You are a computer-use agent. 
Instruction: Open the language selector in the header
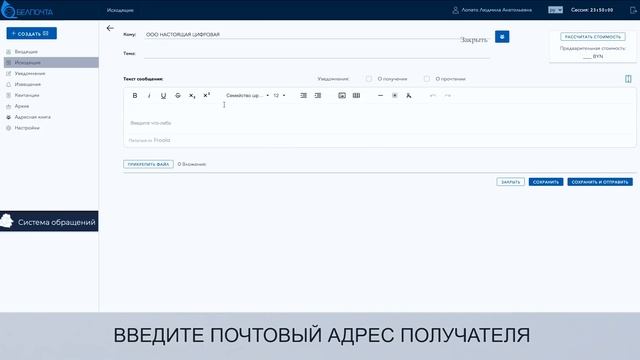pyautogui.click(x=555, y=10)
